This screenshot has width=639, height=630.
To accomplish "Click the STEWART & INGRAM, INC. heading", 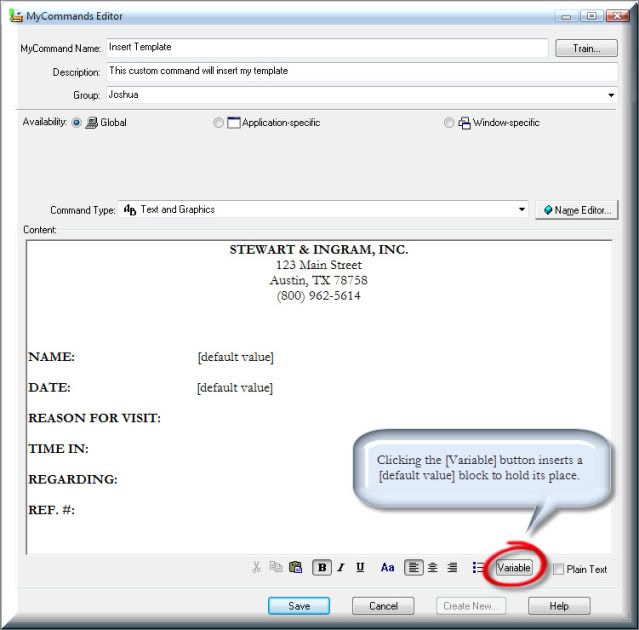I will tap(319, 249).
